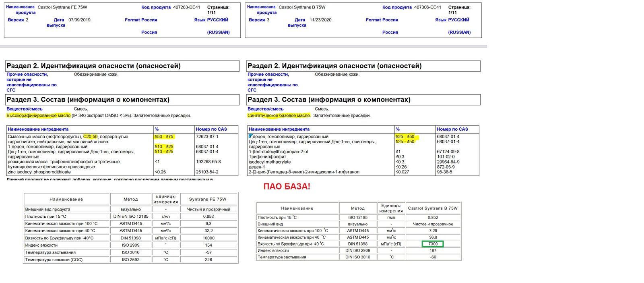Click ingredient 'Трифенилфосфит'

267,157
